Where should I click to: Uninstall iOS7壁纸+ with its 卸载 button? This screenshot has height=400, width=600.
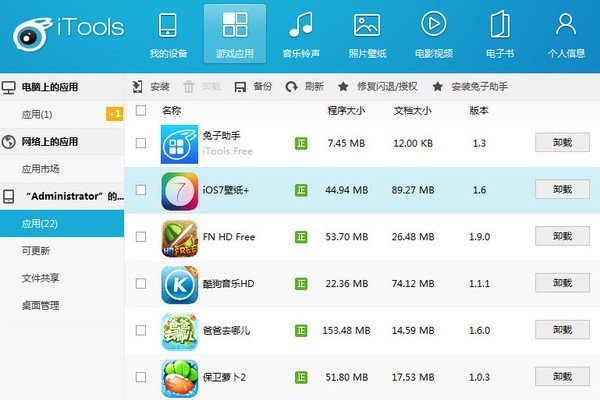pos(562,189)
